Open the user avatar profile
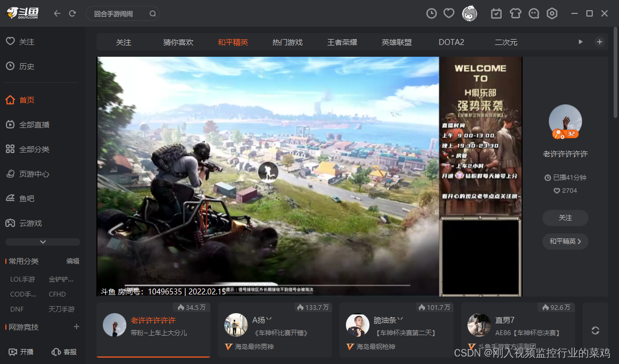This screenshot has height=364, width=619. pyautogui.click(x=470, y=13)
